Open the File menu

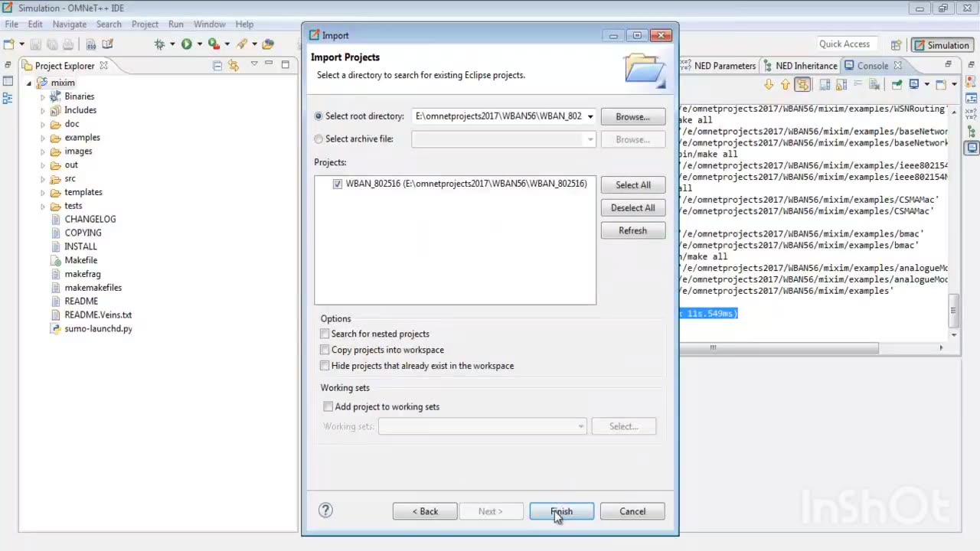click(x=11, y=24)
